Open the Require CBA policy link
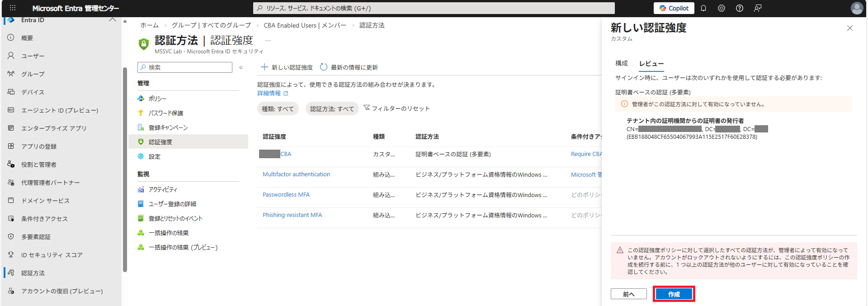 coord(586,154)
